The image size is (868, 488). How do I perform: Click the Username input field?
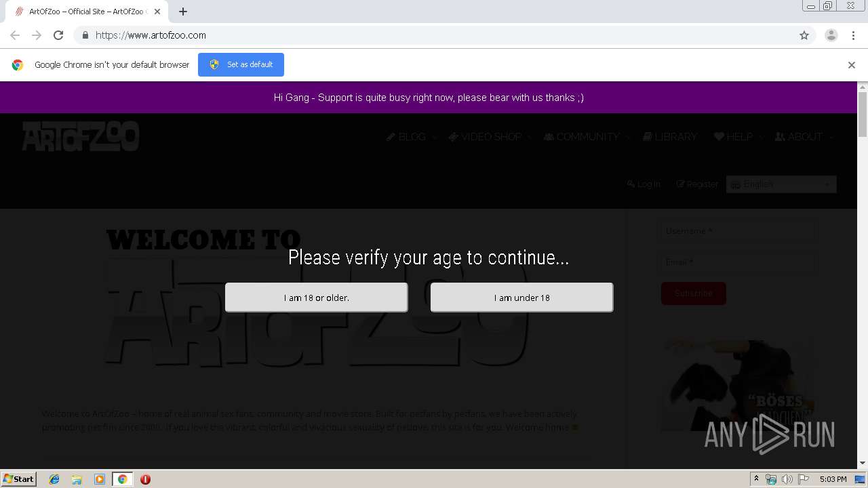coord(739,231)
